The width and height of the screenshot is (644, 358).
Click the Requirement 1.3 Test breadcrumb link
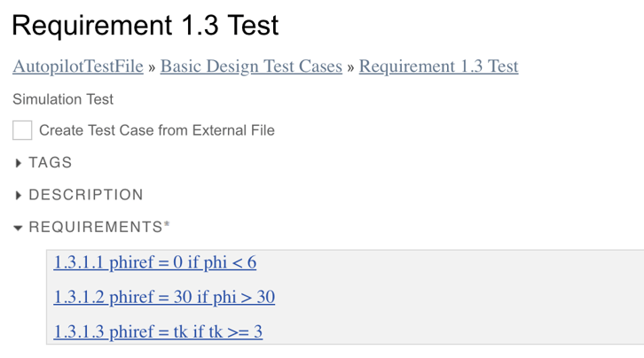pyautogui.click(x=438, y=66)
